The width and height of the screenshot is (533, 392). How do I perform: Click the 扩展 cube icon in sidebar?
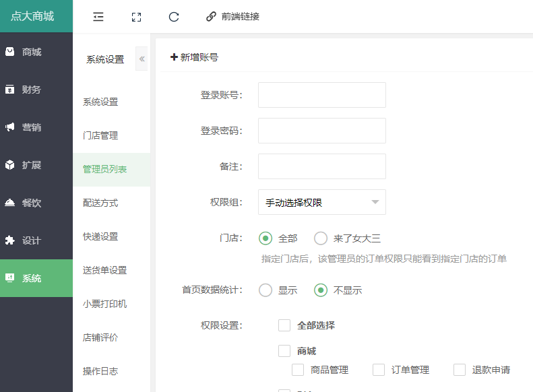click(10, 165)
